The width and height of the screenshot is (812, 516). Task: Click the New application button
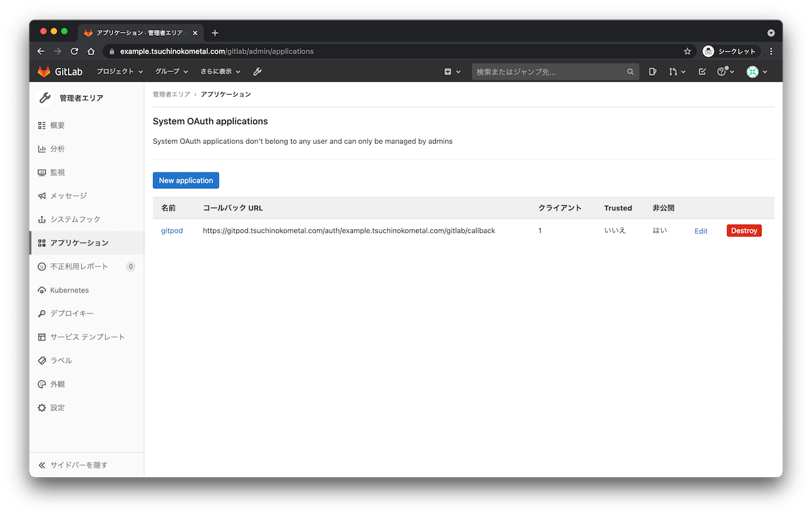point(186,180)
